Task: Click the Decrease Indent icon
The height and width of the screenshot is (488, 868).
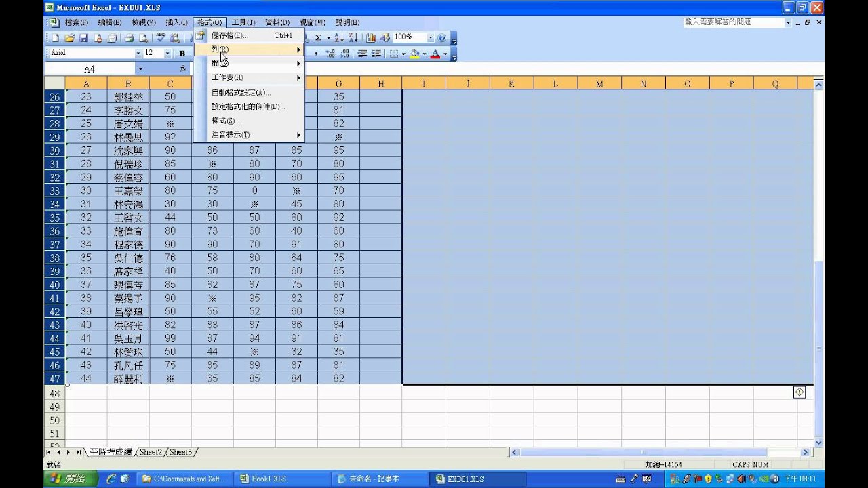Action: coord(362,54)
